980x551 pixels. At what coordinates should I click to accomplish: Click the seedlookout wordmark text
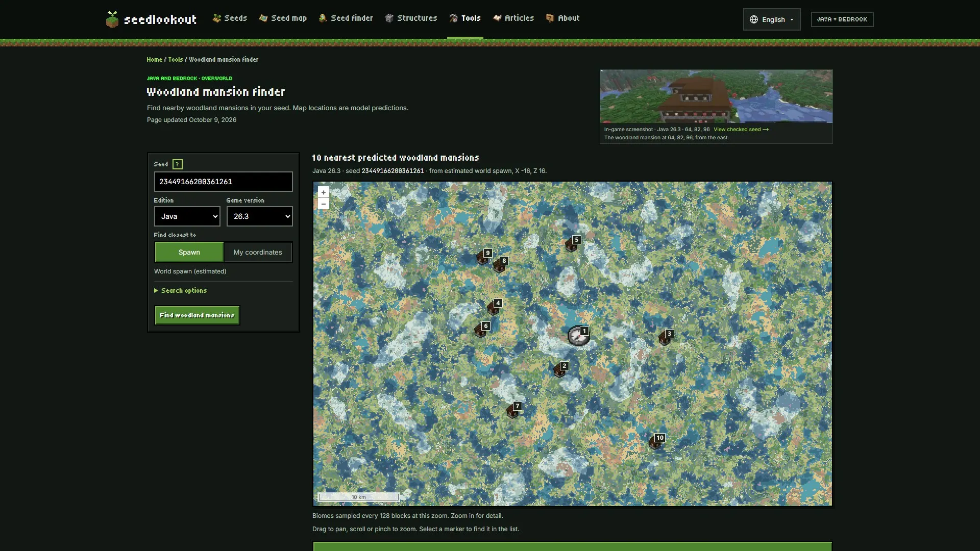(160, 19)
